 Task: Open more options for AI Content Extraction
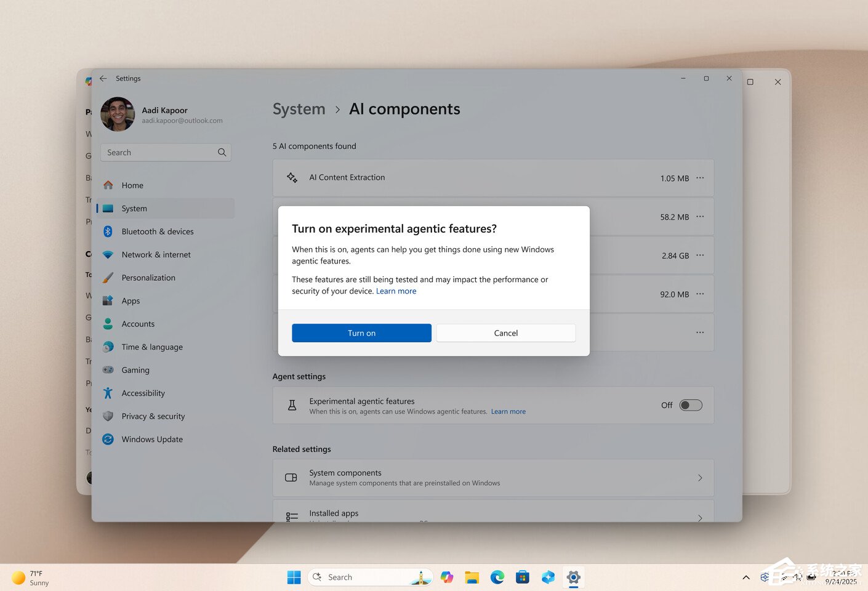pyautogui.click(x=700, y=177)
